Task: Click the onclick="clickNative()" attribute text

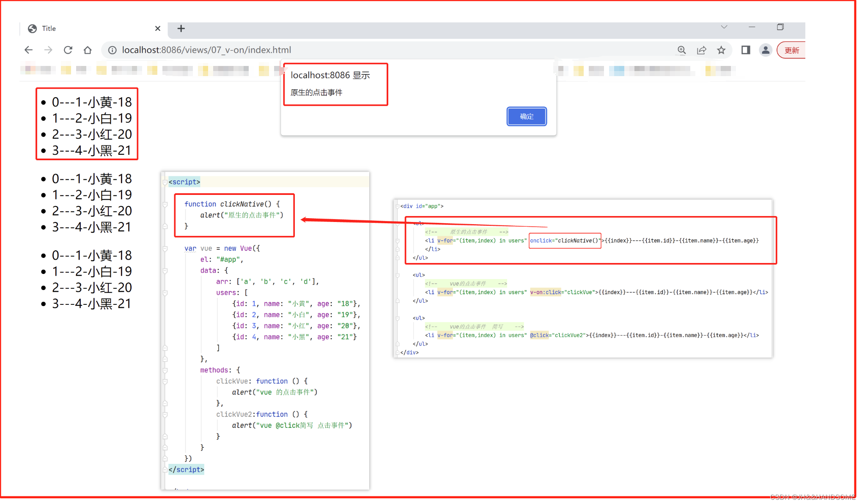Action: (x=565, y=241)
